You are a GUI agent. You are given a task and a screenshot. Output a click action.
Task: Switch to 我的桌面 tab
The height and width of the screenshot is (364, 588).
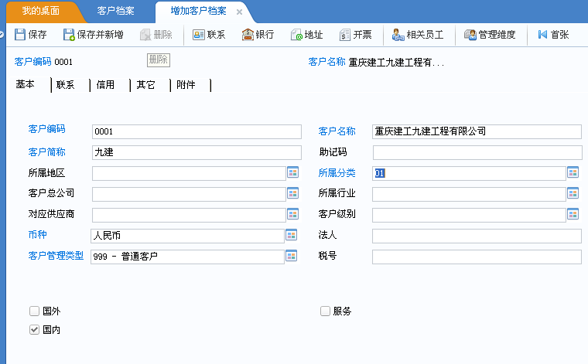tap(41, 11)
